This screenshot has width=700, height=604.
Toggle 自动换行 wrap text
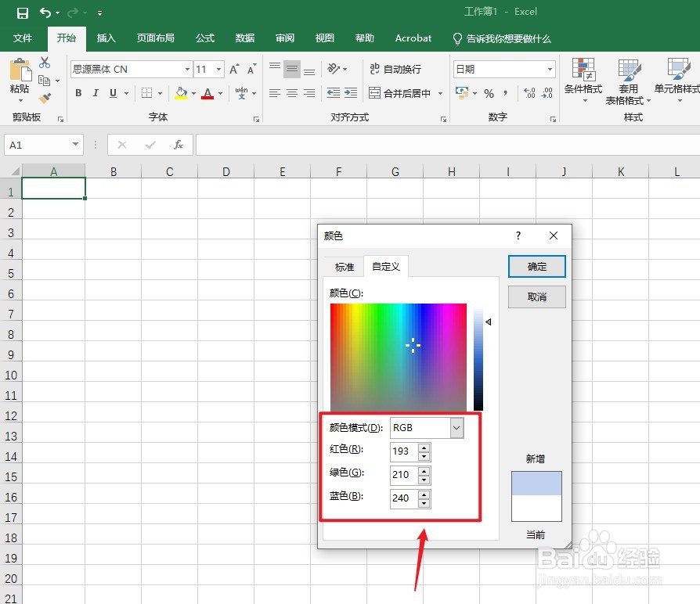click(395, 69)
